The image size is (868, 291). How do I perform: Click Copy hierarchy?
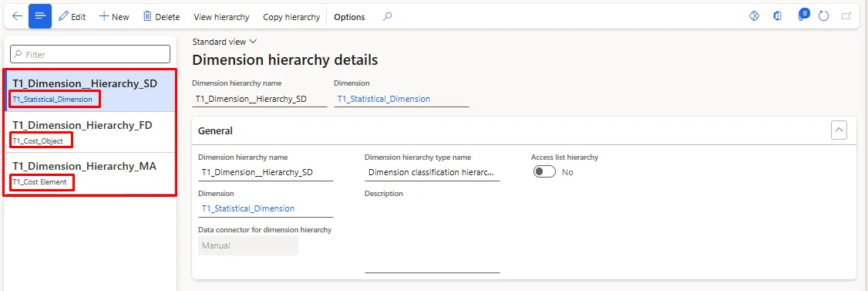291,17
